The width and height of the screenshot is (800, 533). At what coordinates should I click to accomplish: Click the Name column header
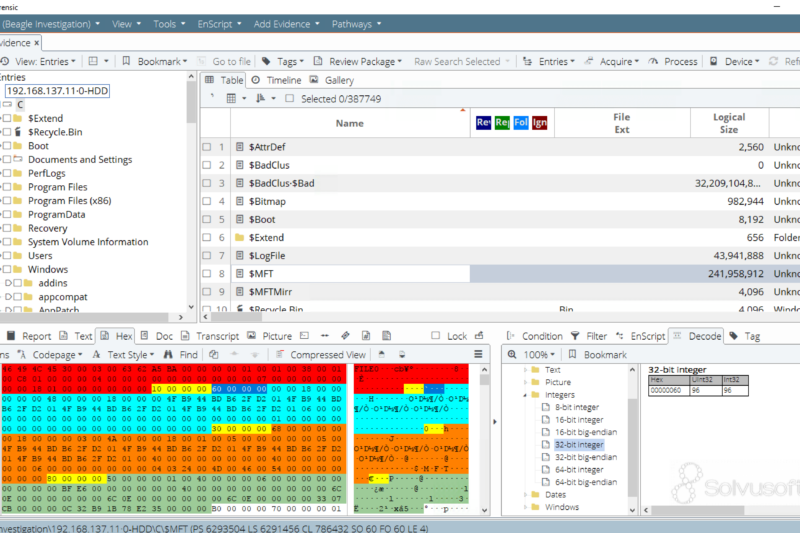(349, 123)
